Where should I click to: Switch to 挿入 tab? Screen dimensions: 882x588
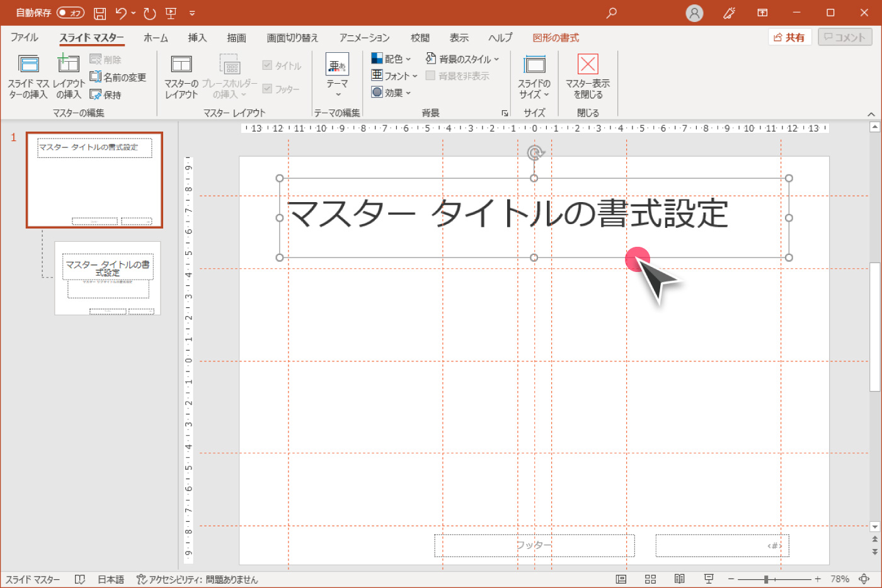click(x=197, y=38)
